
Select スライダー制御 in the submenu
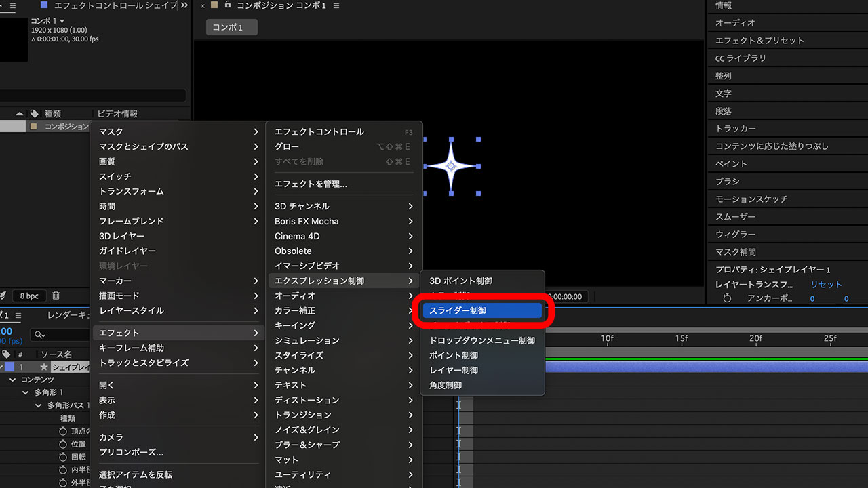coord(481,310)
